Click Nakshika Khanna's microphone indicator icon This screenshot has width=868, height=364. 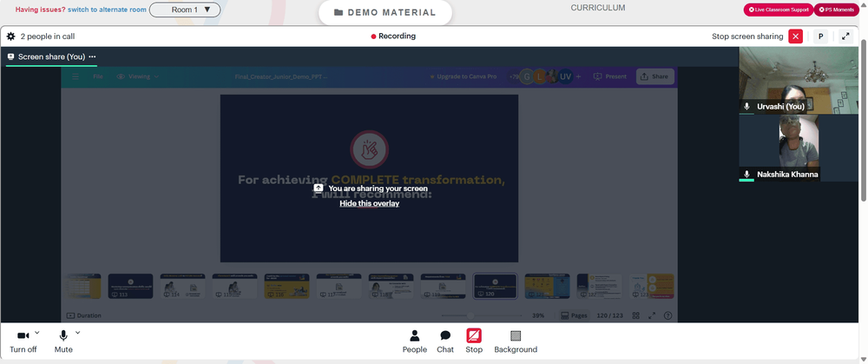(746, 174)
